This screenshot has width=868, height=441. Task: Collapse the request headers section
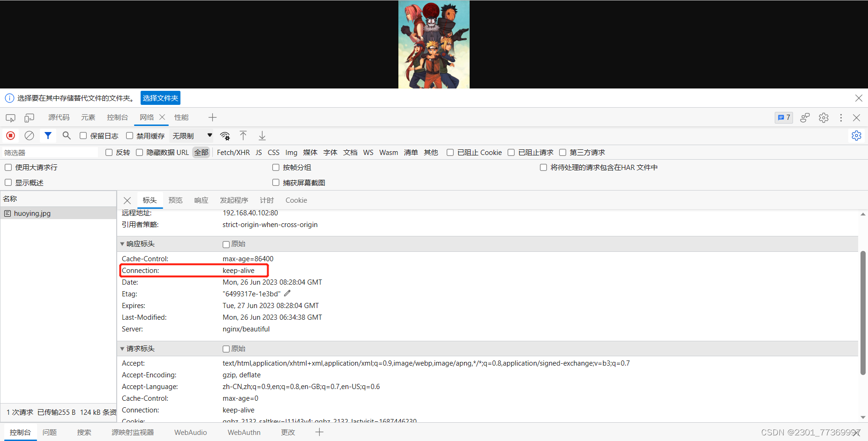[x=122, y=349]
